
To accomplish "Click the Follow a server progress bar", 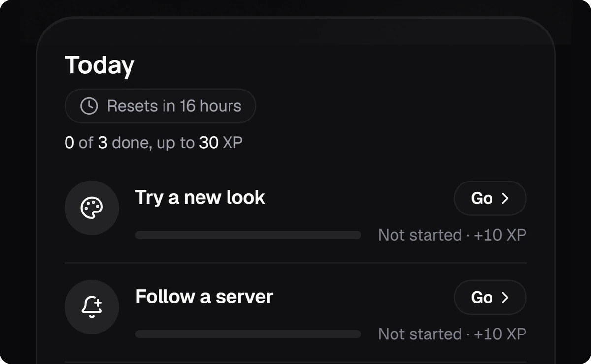I will (x=248, y=334).
